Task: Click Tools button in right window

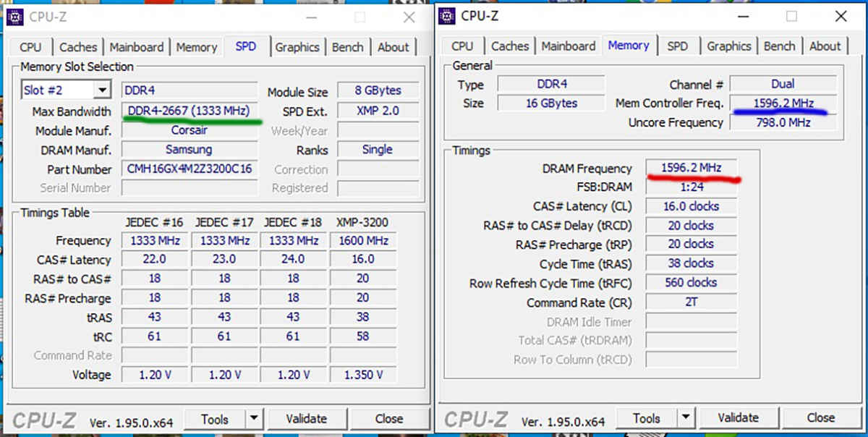Action: point(647,417)
